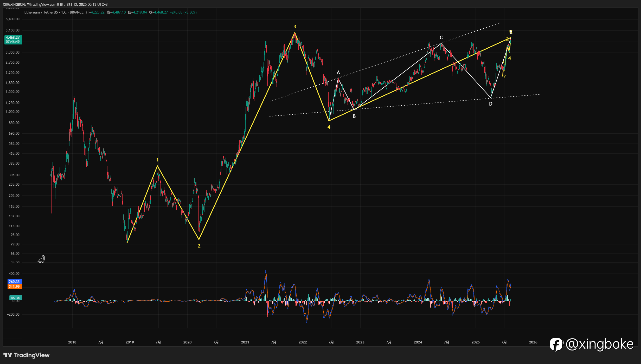This screenshot has height=364, width=641.
Task: Click the orange indicator value 213.99
Action: [x=14, y=287]
